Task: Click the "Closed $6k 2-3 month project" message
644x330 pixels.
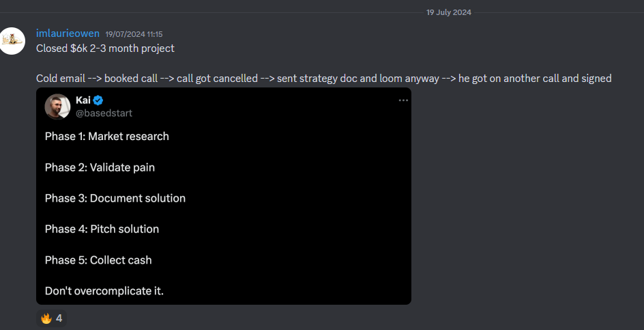Action: [105, 49]
